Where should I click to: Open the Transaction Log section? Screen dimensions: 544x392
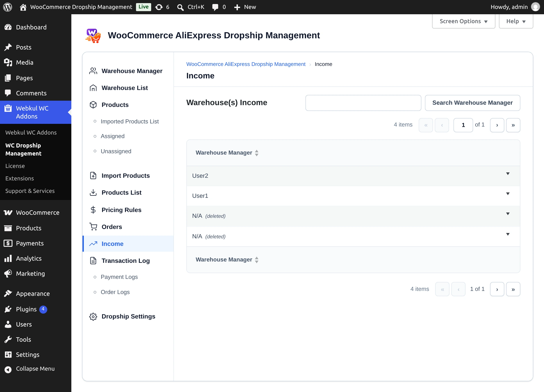[x=126, y=261]
